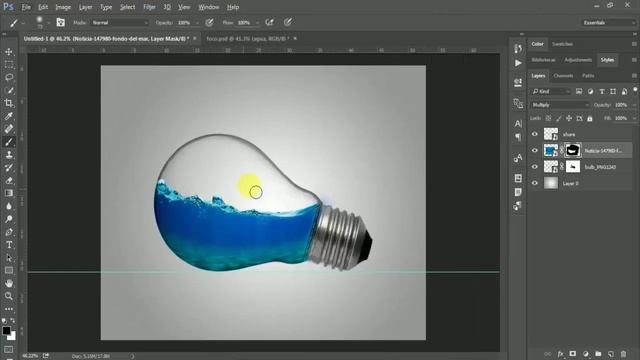
Task: Open the layer Fill dropdown arrow
Action: [x=633, y=118]
